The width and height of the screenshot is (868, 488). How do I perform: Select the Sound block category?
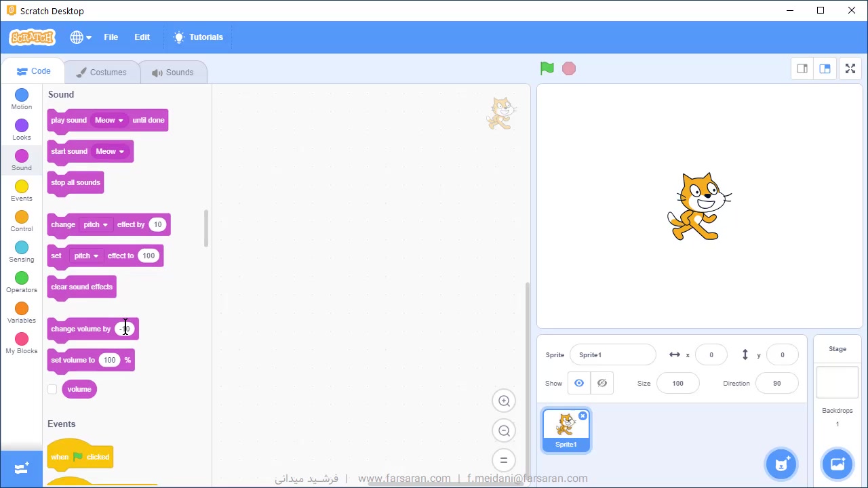coord(22,160)
